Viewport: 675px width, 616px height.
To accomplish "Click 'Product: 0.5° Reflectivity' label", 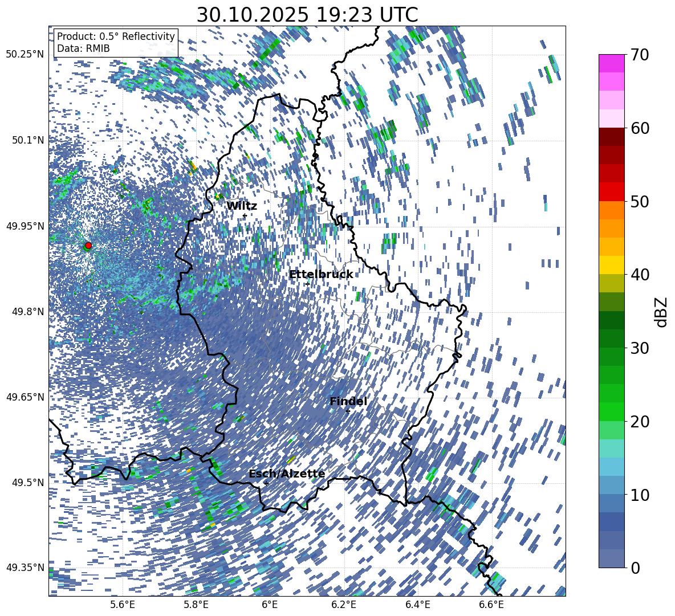I will 116,36.
